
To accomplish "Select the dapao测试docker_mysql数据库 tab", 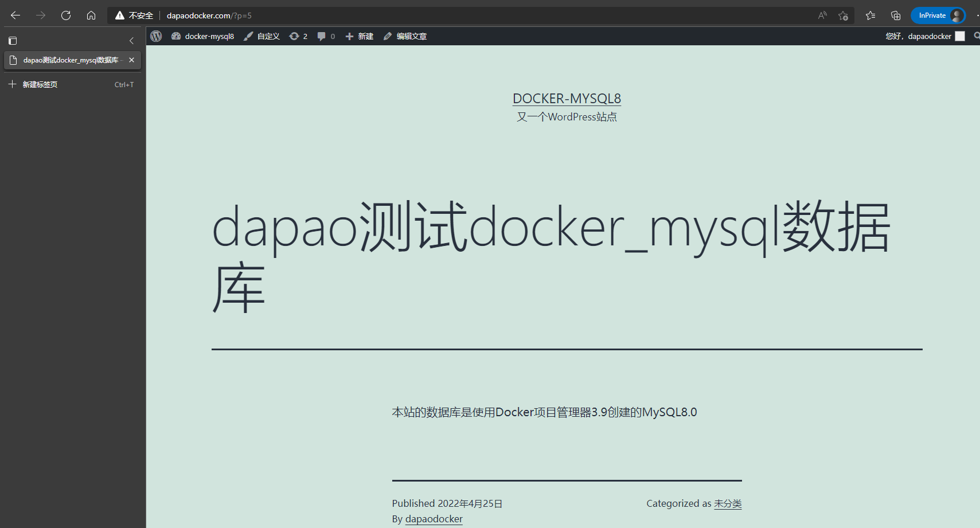I will (72, 60).
